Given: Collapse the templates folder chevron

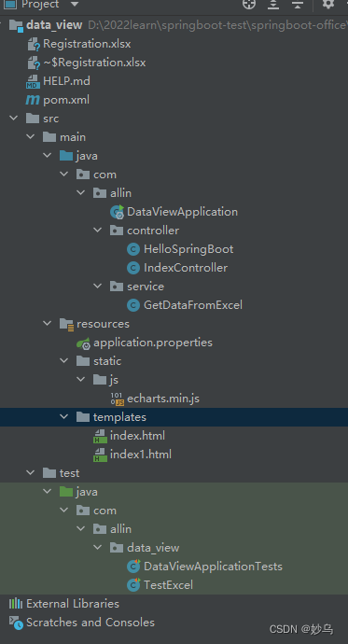Looking at the screenshot, I should tap(64, 417).
